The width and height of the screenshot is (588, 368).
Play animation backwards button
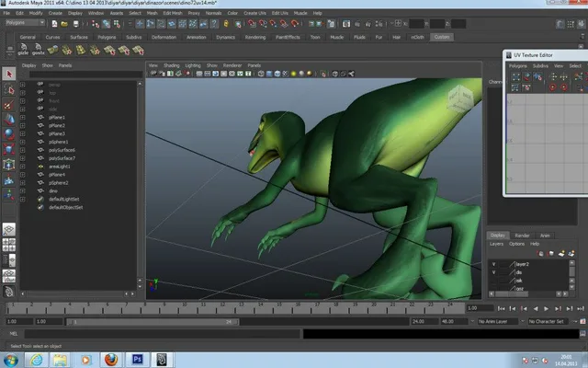point(536,309)
